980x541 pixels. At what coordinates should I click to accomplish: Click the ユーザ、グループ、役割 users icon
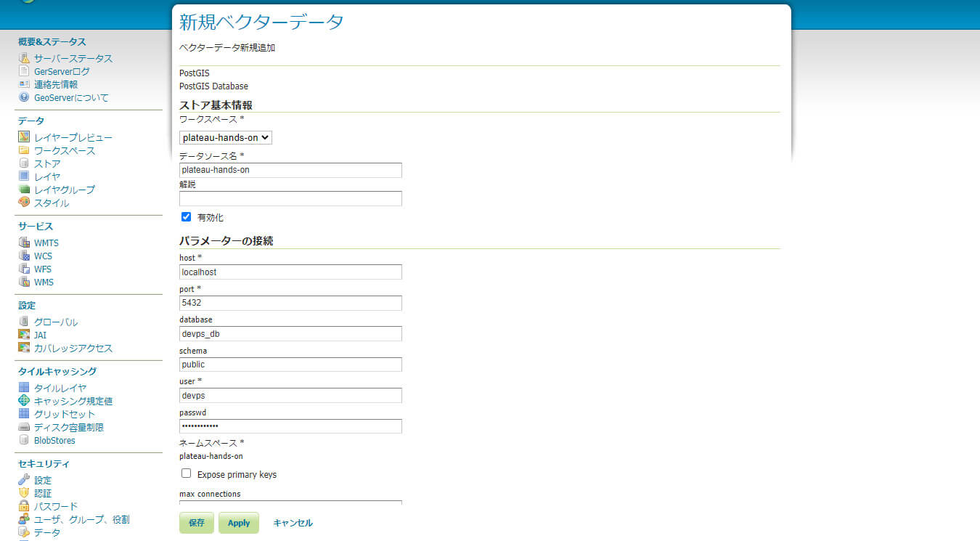[x=24, y=519]
